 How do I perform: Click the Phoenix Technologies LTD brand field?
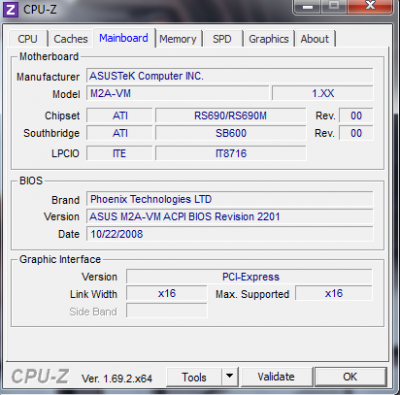[x=230, y=199]
